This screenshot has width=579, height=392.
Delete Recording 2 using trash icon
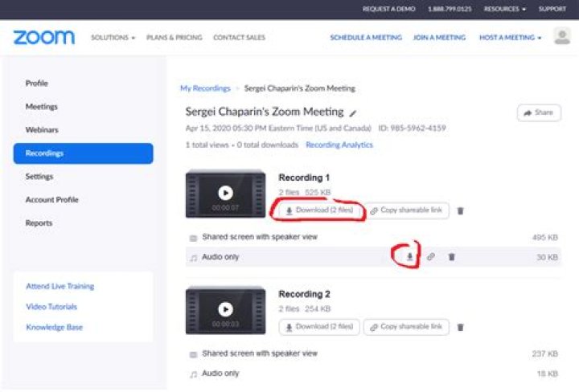(461, 327)
